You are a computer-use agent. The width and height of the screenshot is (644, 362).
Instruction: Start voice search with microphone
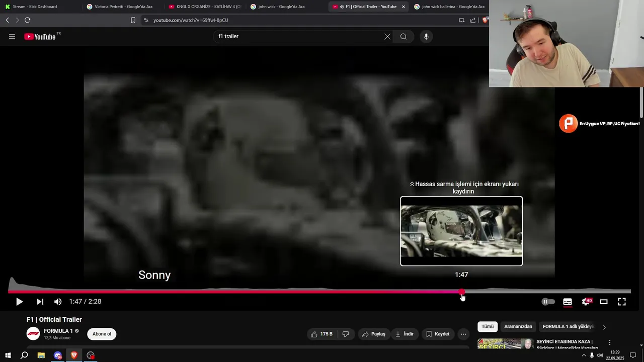(x=426, y=36)
